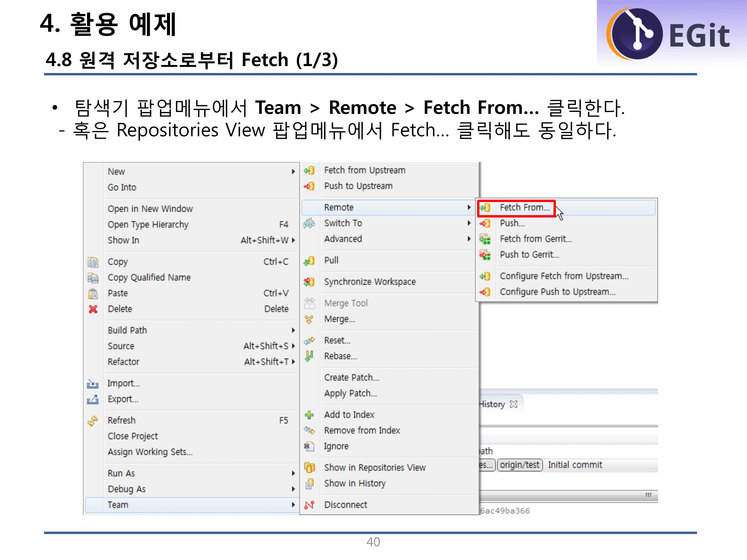Expand the Switch To submenu arrow
Screen dimensions: 747x560
click(469, 223)
